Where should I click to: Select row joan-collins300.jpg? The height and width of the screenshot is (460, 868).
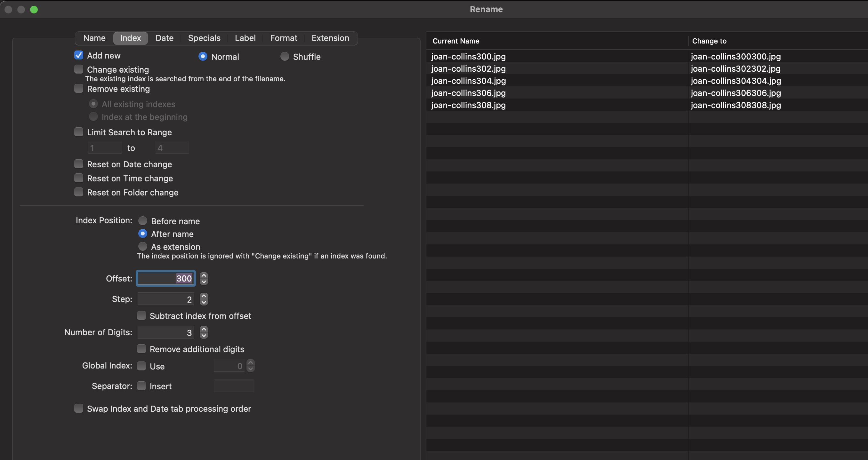tap(468, 56)
